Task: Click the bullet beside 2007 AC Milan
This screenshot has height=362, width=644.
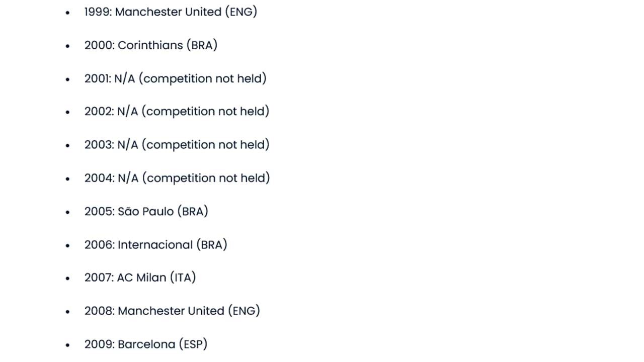Action: (x=68, y=278)
